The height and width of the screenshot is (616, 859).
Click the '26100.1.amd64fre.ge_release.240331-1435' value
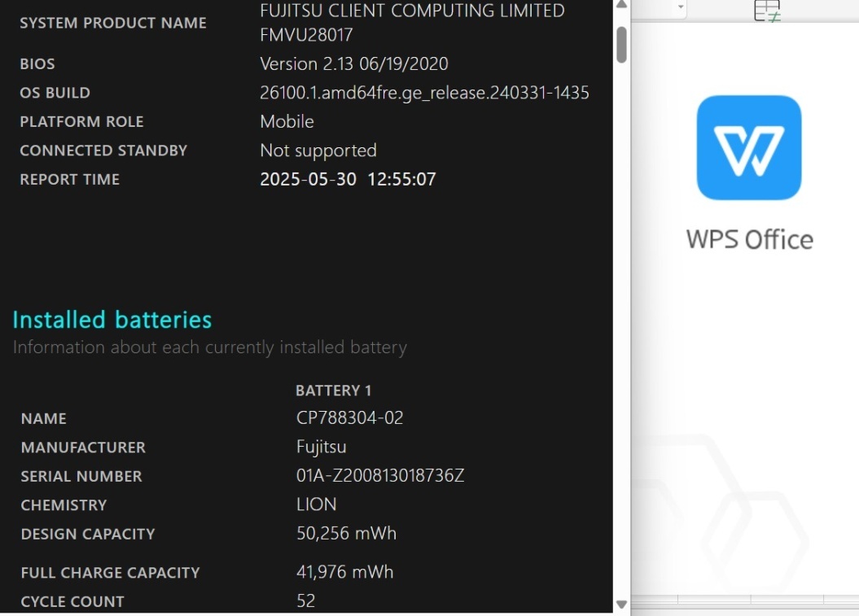tap(424, 93)
